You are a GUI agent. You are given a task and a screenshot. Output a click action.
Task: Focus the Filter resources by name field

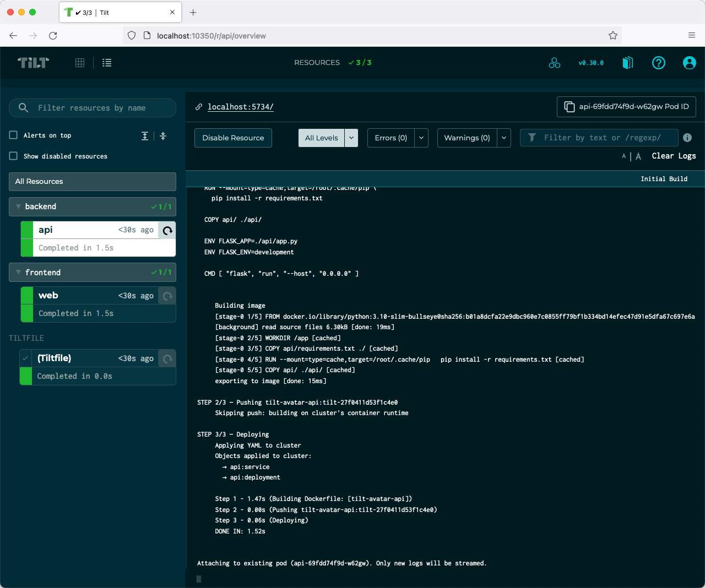click(93, 108)
